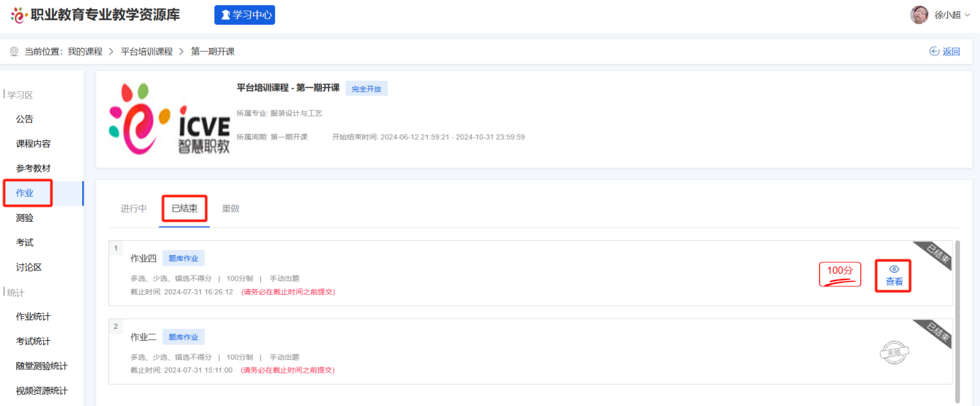
Task: Click the course title 平台培训课程 - 第一期开课
Action: click(x=288, y=88)
